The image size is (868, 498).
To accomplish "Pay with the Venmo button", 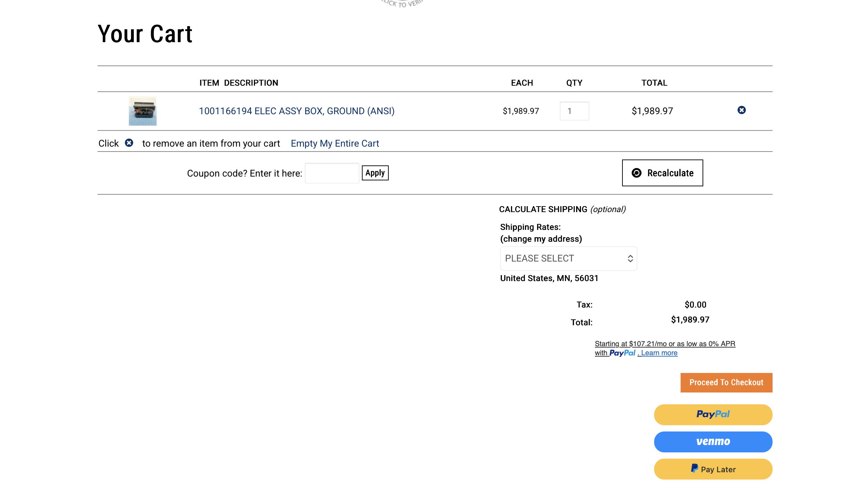I will (713, 442).
